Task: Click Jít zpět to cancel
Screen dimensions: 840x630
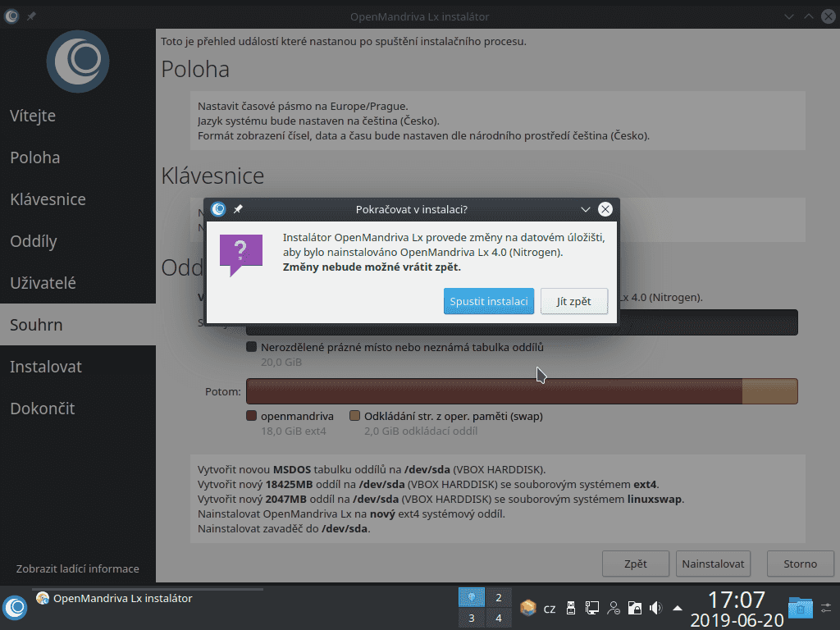Action: (573, 301)
